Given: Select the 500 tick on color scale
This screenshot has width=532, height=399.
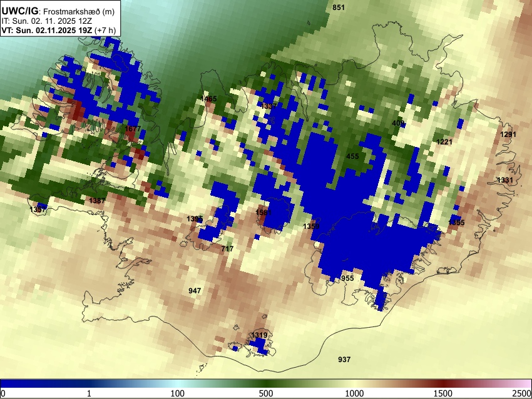Looking at the screenshot, I should (266, 393).
